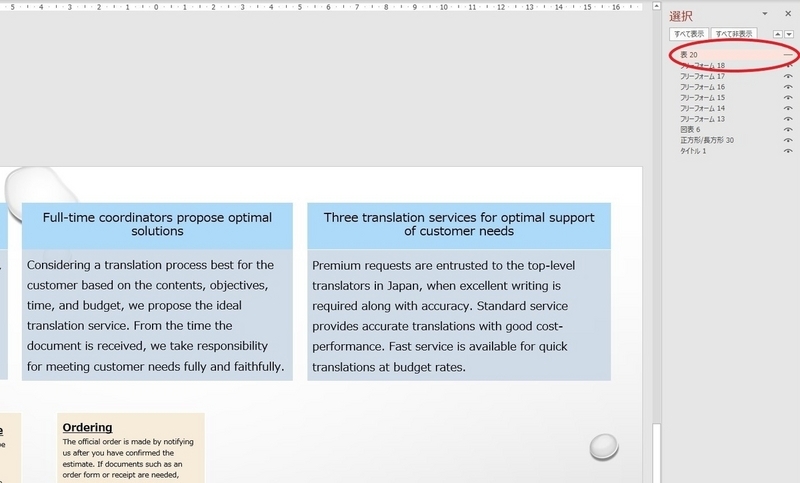Close the 選択 selection pane
This screenshot has height=483, width=800.
pos(788,14)
